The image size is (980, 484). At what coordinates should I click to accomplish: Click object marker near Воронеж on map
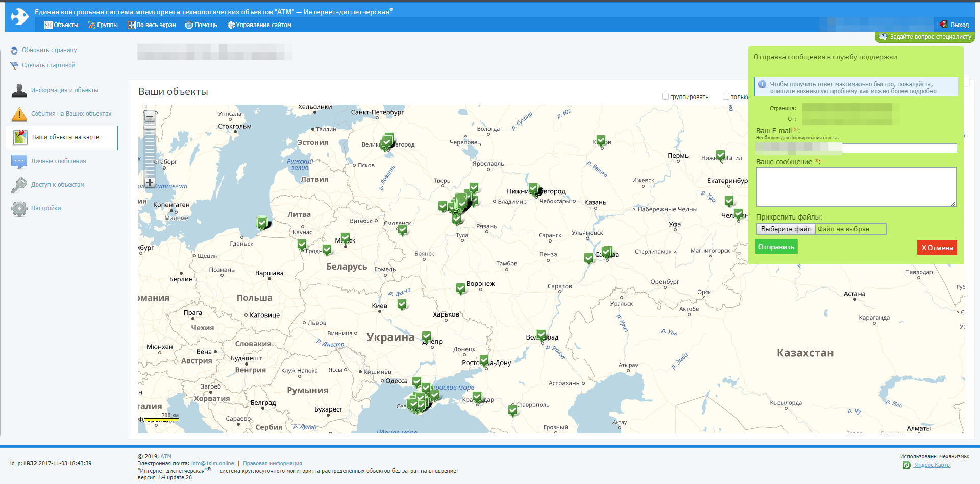[460, 289]
